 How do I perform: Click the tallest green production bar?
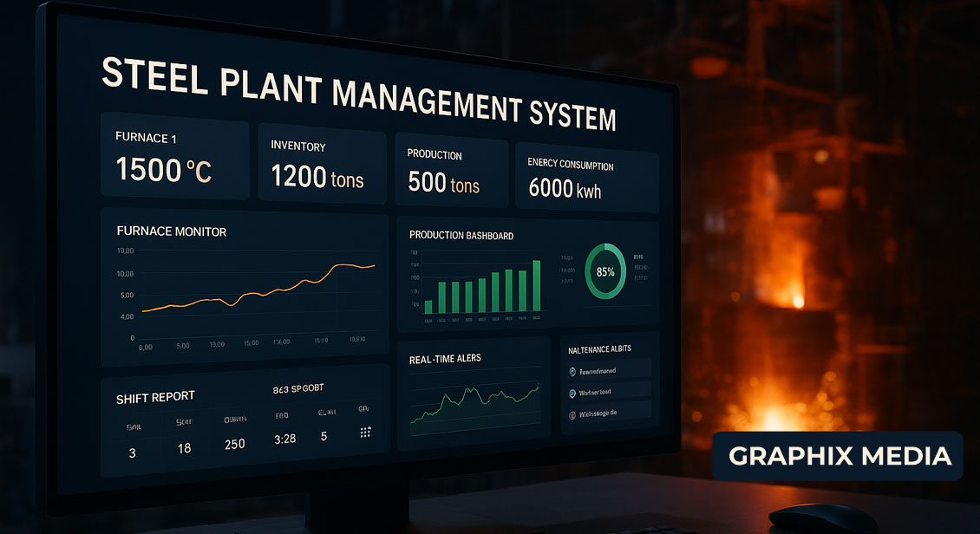[536, 286]
